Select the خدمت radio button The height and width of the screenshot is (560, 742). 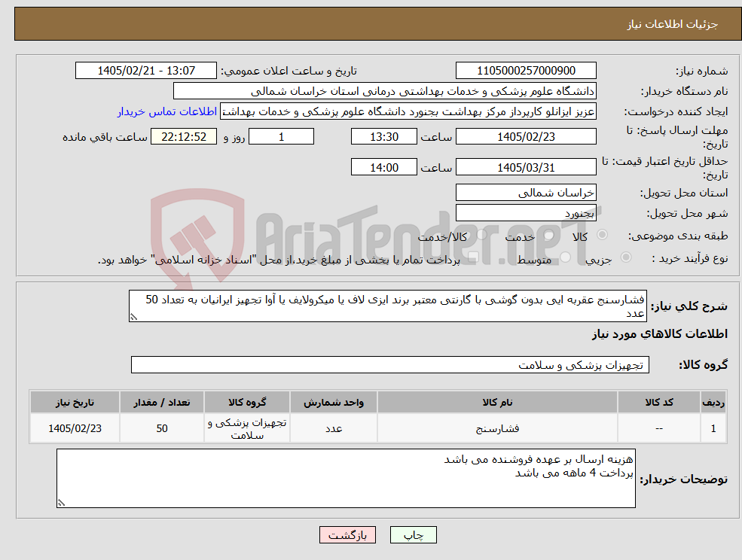[549, 235]
